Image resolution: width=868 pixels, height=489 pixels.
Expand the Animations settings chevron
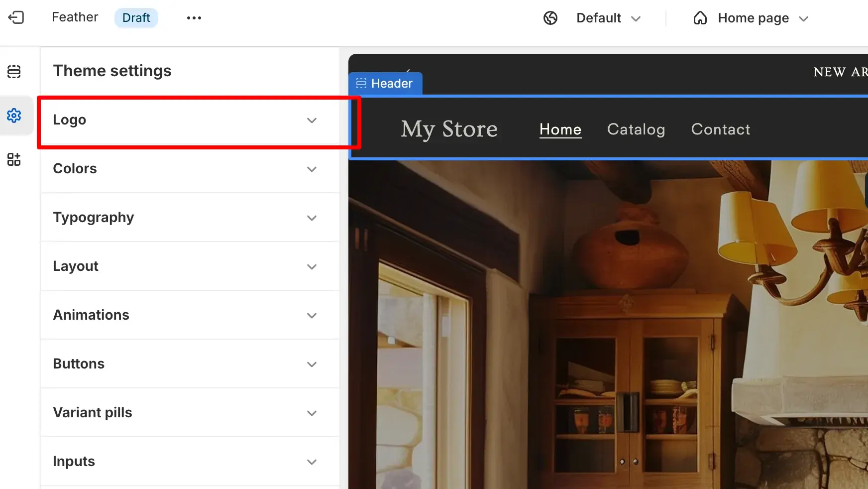[x=312, y=315]
